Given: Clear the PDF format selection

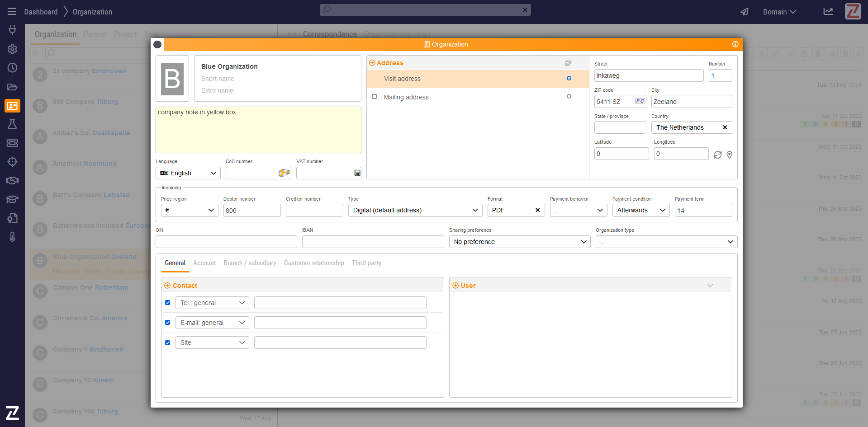Looking at the screenshot, I should pyautogui.click(x=537, y=210).
